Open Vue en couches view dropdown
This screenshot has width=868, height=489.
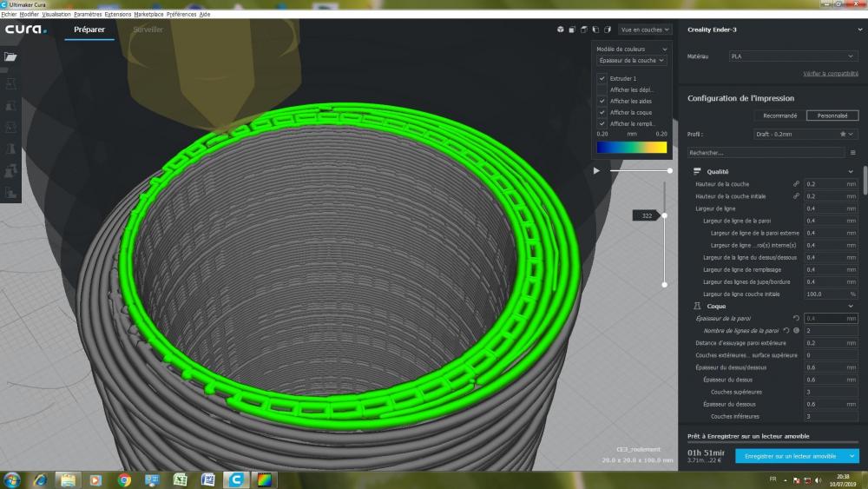click(x=645, y=30)
